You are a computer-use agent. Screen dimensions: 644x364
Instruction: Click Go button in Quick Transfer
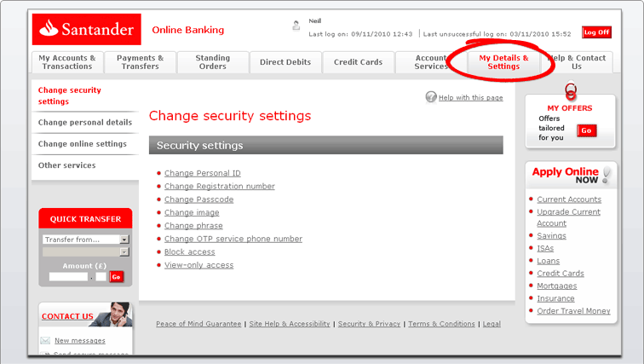coord(116,277)
